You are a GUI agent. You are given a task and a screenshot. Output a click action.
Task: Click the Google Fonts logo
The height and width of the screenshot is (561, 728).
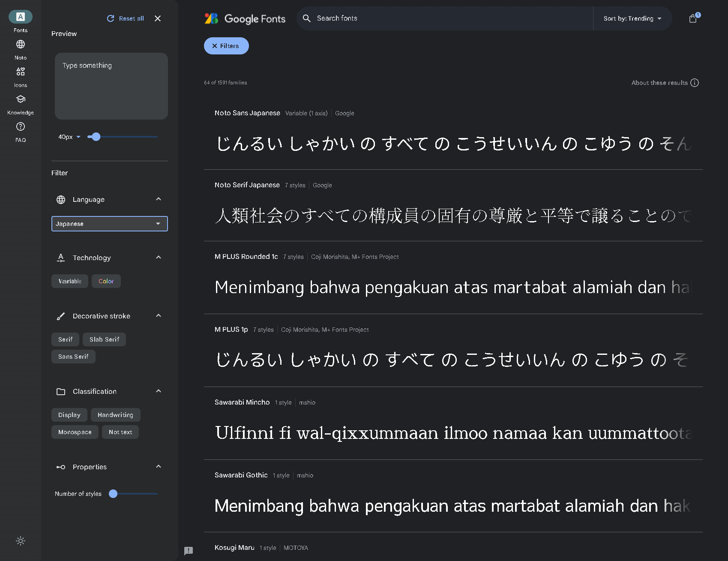(x=245, y=18)
